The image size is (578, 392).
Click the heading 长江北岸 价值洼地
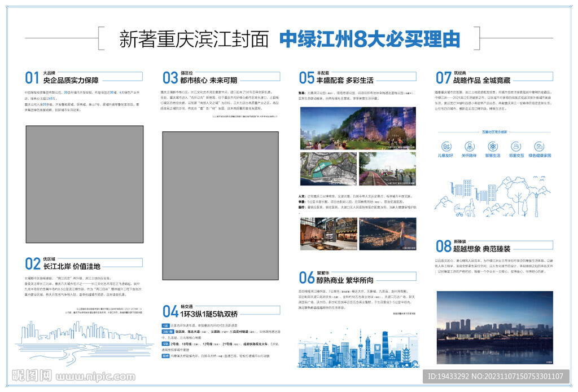[x=72, y=266]
